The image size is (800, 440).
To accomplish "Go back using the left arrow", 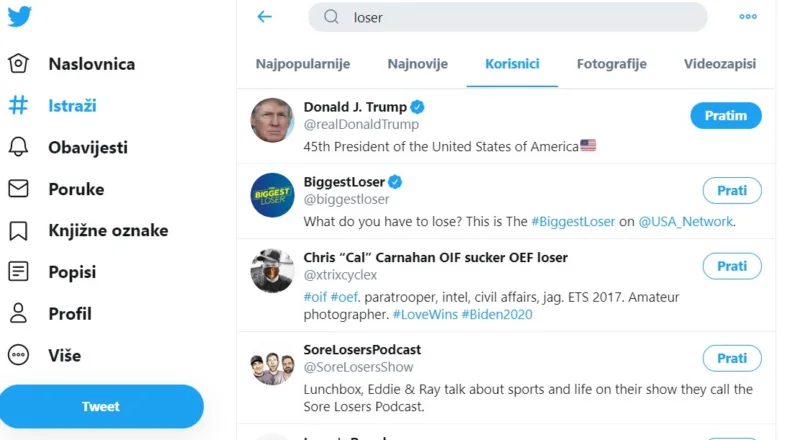I will 264,17.
